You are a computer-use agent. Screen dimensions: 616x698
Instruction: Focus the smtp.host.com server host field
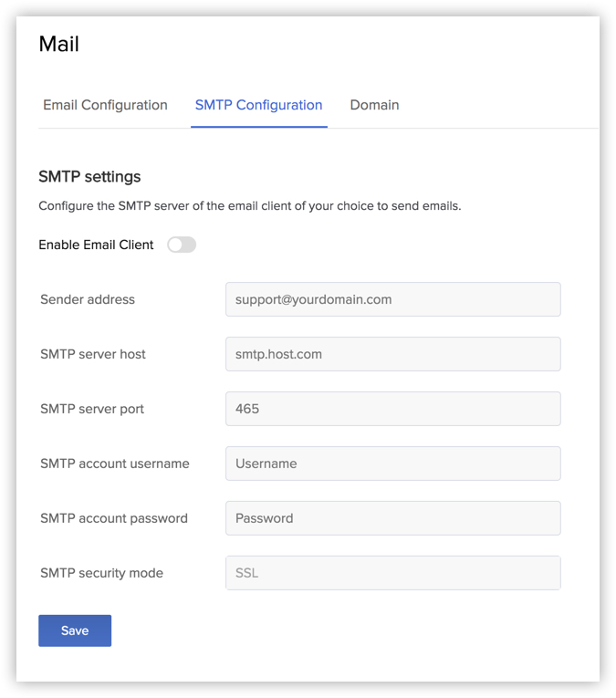click(x=392, y=354)
